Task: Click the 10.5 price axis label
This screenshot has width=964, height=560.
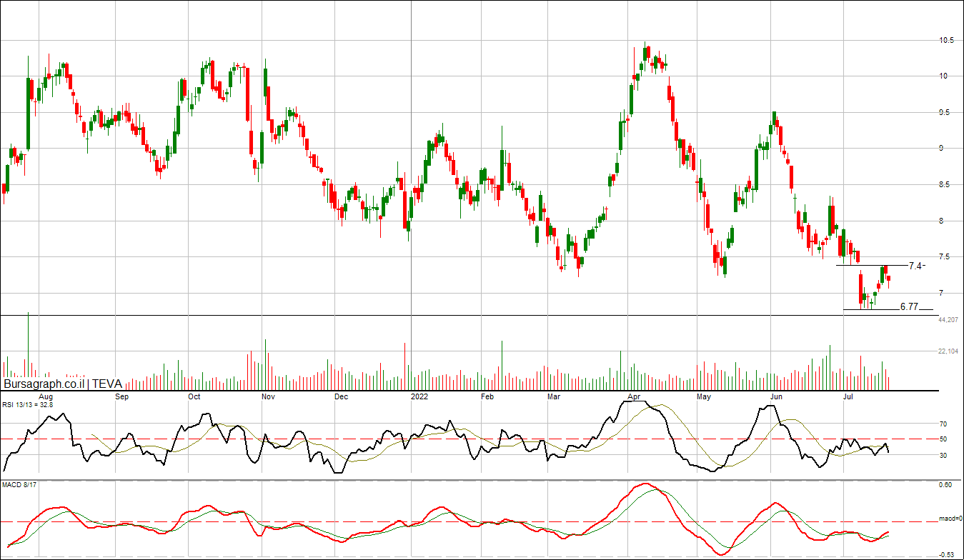Action: pos(947,41)
